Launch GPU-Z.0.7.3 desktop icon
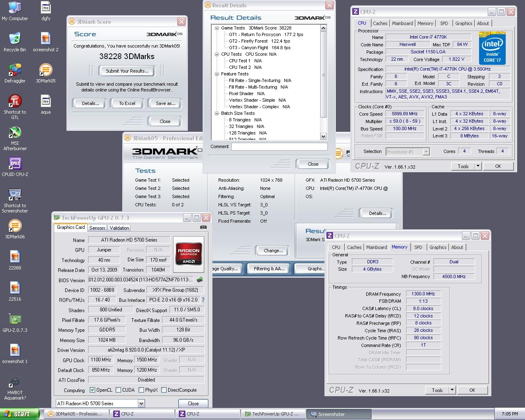The image size is (525, 420). 15,323
